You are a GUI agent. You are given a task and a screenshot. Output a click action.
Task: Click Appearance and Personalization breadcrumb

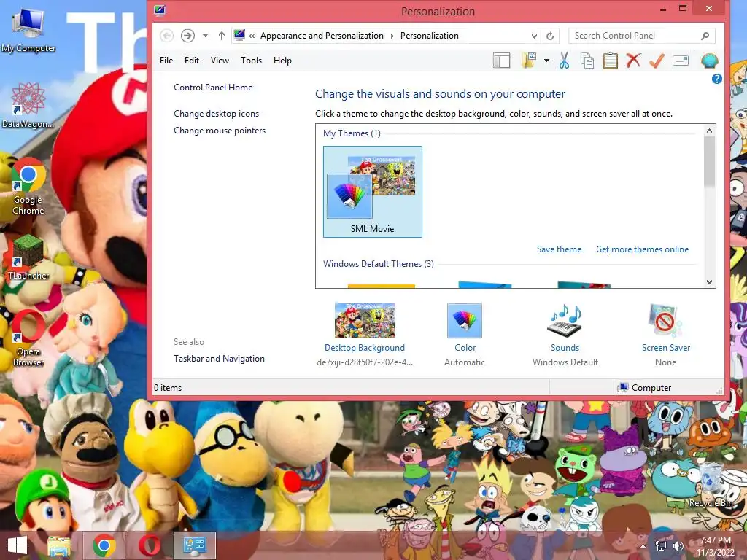click(x=322, y=36)
